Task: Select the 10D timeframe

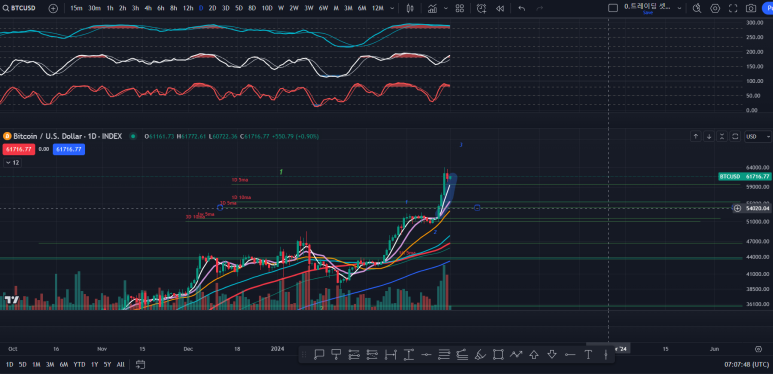Action: click(267, 8)
